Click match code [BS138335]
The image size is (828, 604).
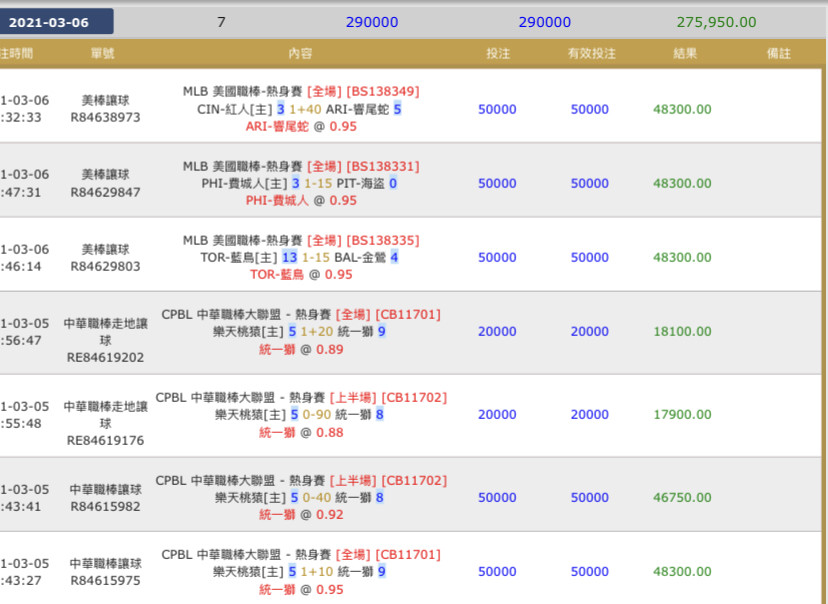(x=383, y=240)
